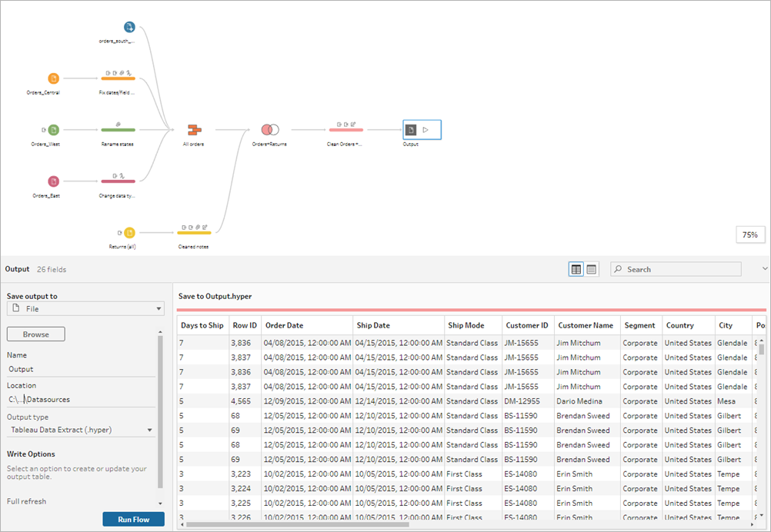
Task: Click Row ID cell 3,223
Action: pyautogui.click(x=245, y=474)
